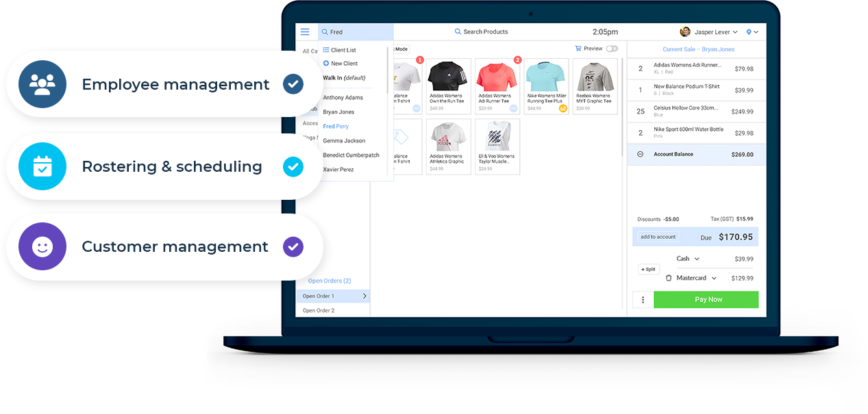This screenshot has width=868, height=414.
Task: Click the Account Balance row text
Action: (x=673, y=155)
